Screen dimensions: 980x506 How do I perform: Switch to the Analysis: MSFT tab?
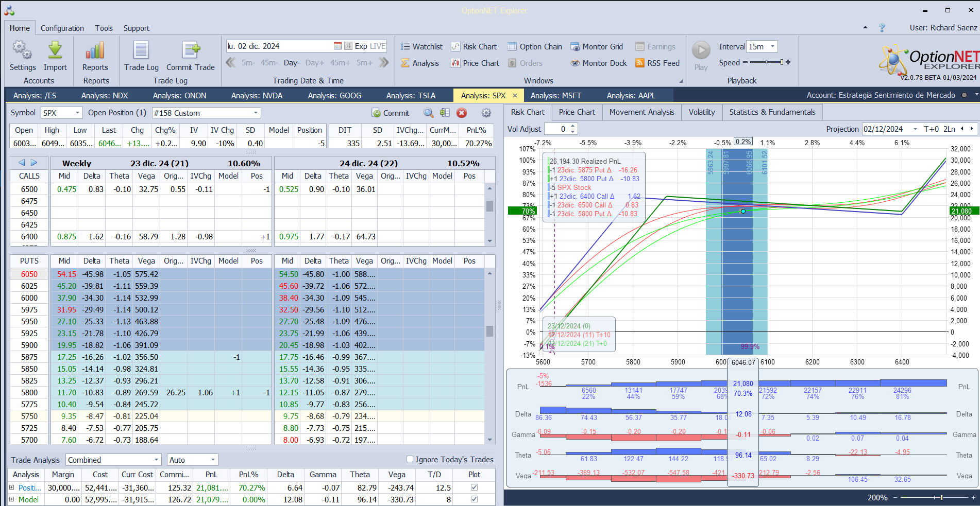coord(556,95)
